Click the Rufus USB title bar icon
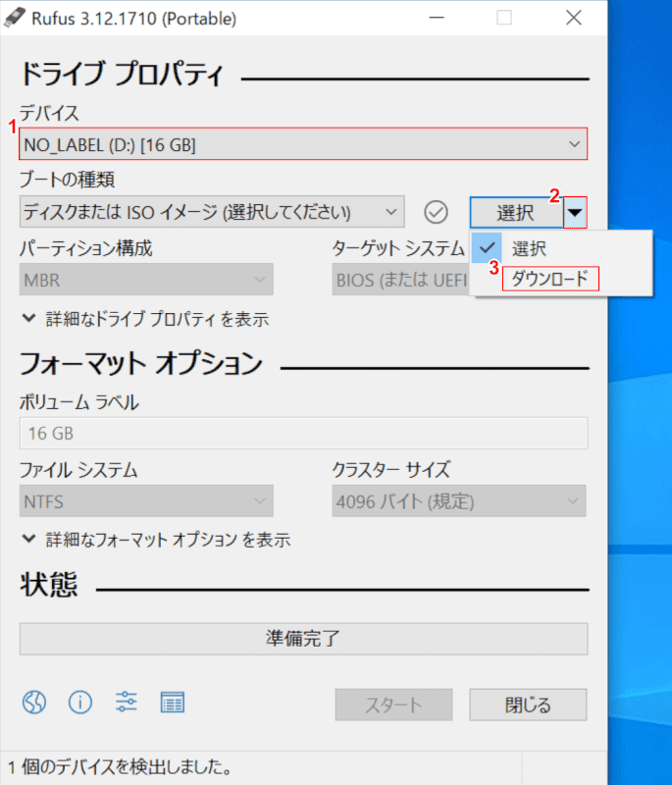 [x=14, y=18]
